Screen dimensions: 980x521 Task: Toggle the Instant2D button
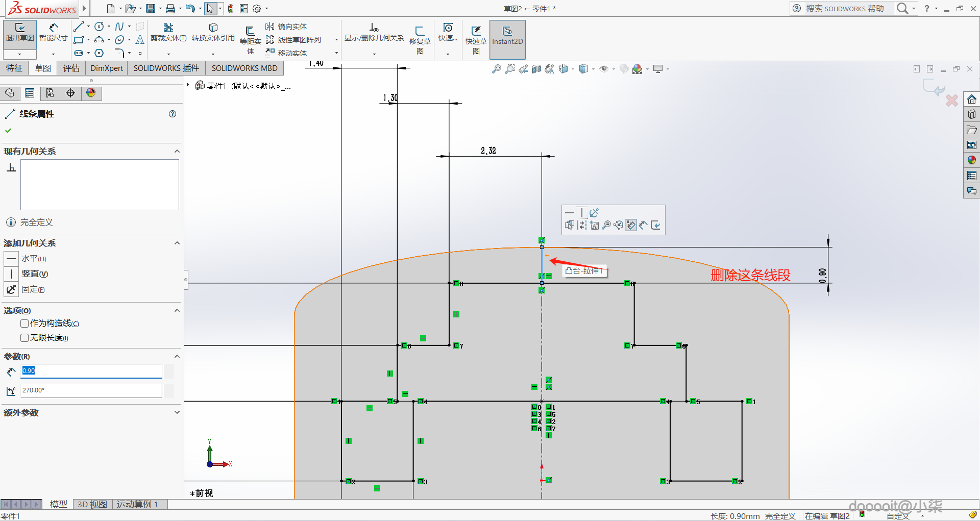click(x=507, y=36)
